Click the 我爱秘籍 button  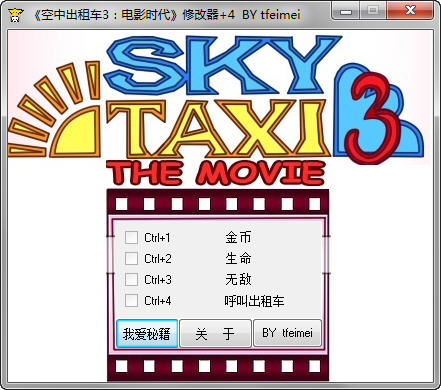point(147,333)
